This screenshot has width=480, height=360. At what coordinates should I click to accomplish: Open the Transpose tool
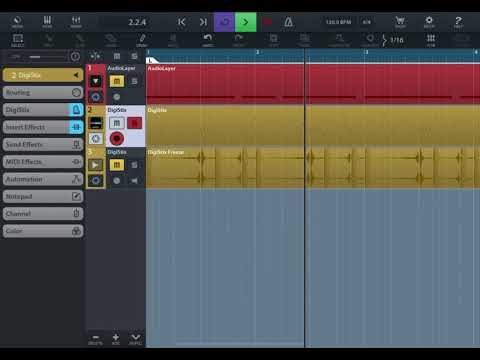tap(339, 40)
